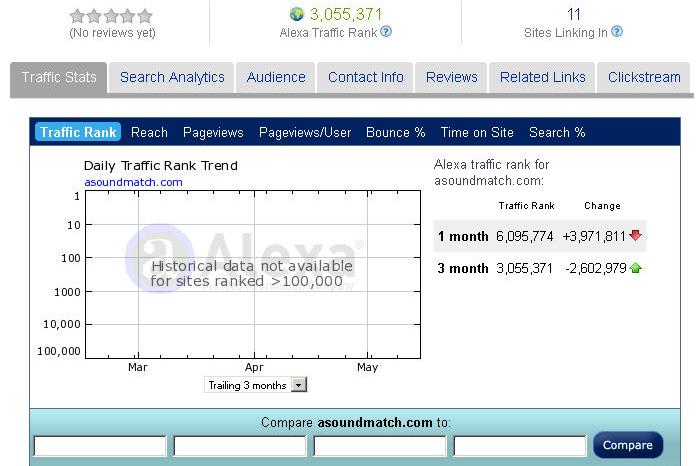Click the red down arrow in 1 month row
The width and height of the screenshot is (698, 466).
coord(636,235)
